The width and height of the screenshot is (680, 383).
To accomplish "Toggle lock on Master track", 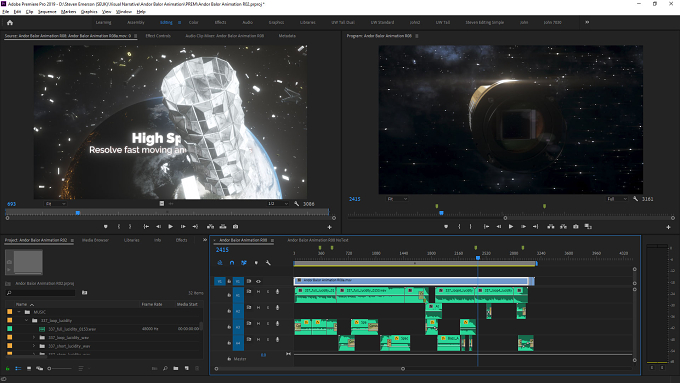I will [229, 359].
